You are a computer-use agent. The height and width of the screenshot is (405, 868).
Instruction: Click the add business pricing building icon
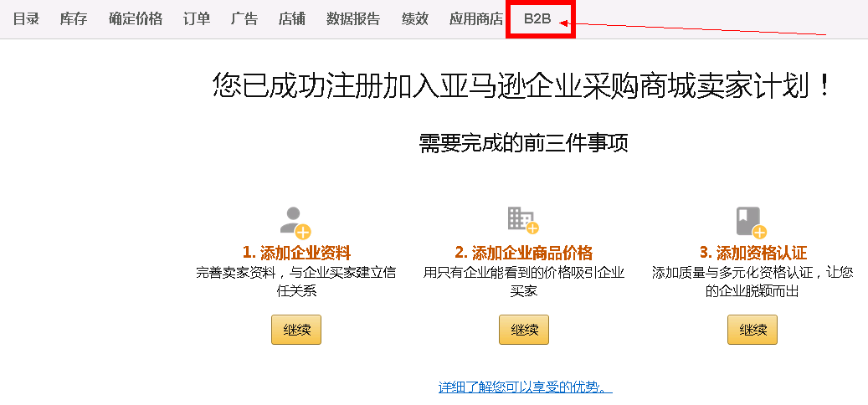coord(523,220)
